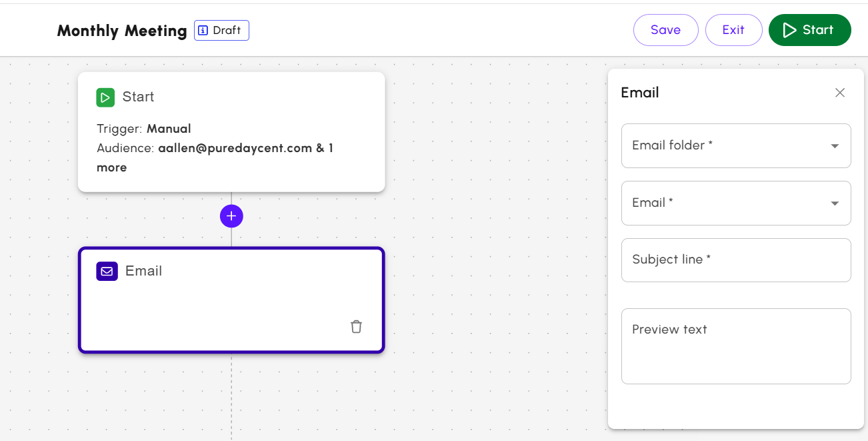868x441 pixels.
Task: Close the Email settings panel
Action: 840,93
